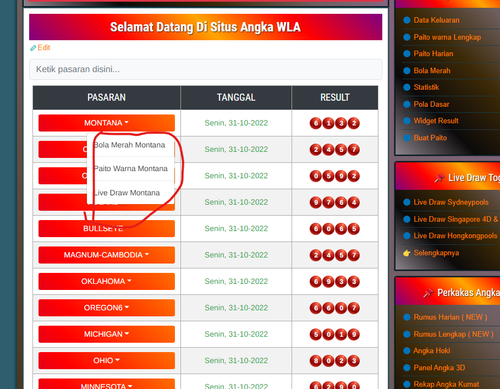Open Live Draw Singapore 4D link
The image size is (500, 389).
click(x=455, y=219)
